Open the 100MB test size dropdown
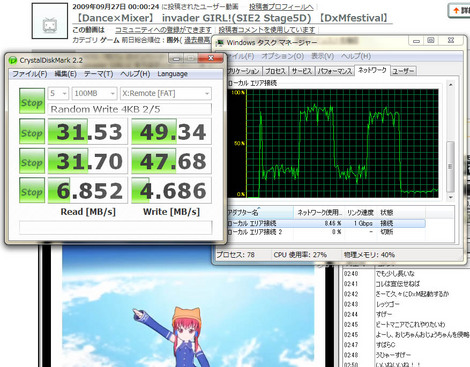 95,93
